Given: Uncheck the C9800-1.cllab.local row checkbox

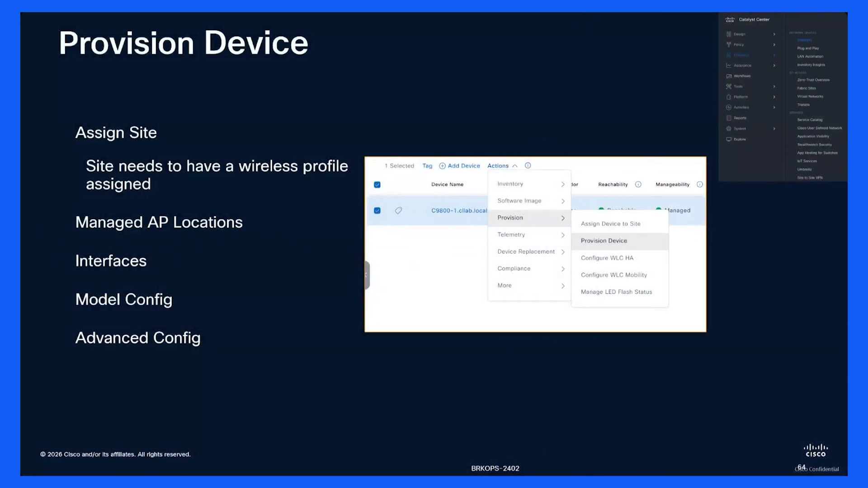Looking at the screenshot, I should click(377, 211).
